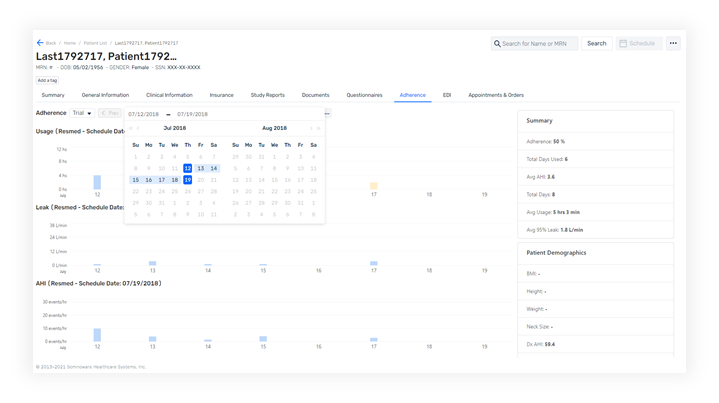The image size is (719, 403).
Task: Click Total Days Used: 6 row
Action: coord(596,159)
